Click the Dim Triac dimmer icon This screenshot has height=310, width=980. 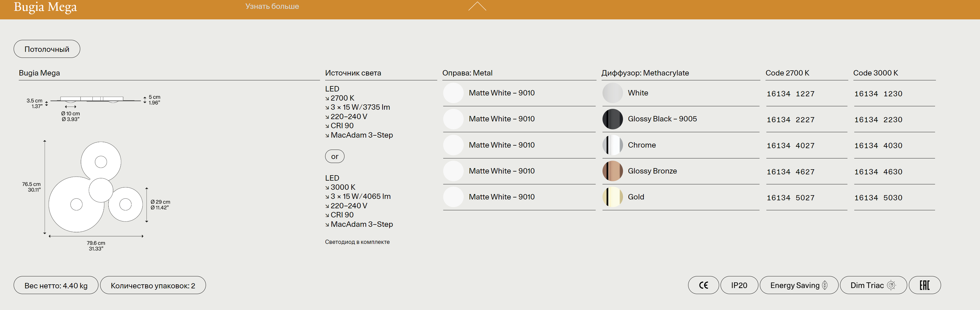891,285
